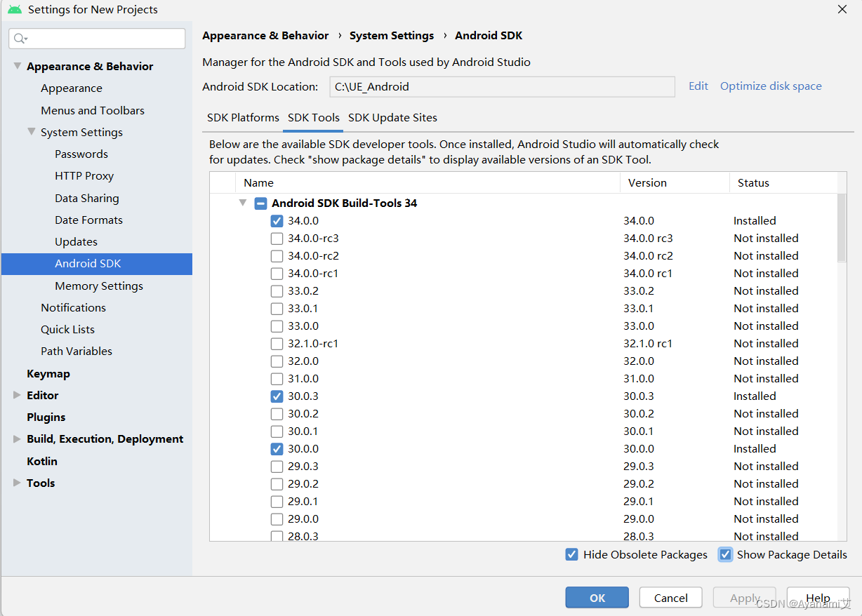The image size is (862, 616).
Task: Toggle the Android SDK Build-Tools 34 group checkbox
Action: pyautogui.click(x=260, y=203)
